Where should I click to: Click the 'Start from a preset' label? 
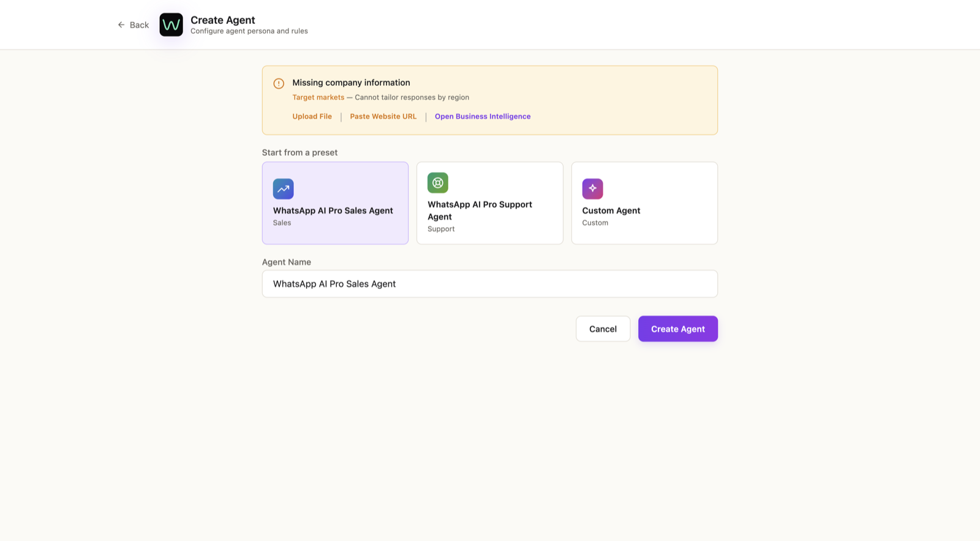point(300,152)
